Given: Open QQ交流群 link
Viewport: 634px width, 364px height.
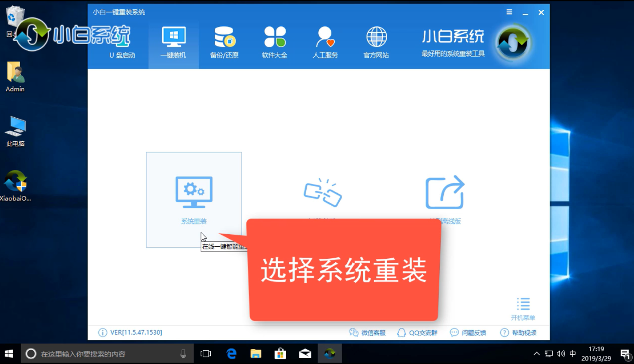Looking at the screenshot, I should tap(417, 333).
